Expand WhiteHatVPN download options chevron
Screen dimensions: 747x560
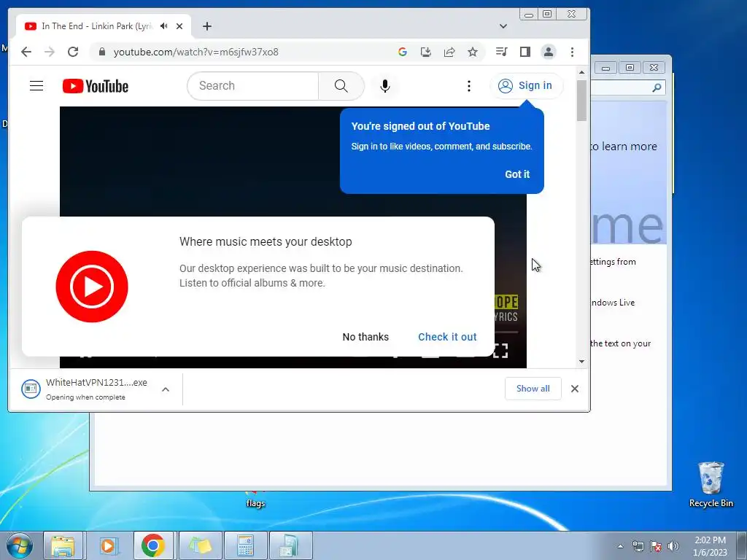(166, 389)
